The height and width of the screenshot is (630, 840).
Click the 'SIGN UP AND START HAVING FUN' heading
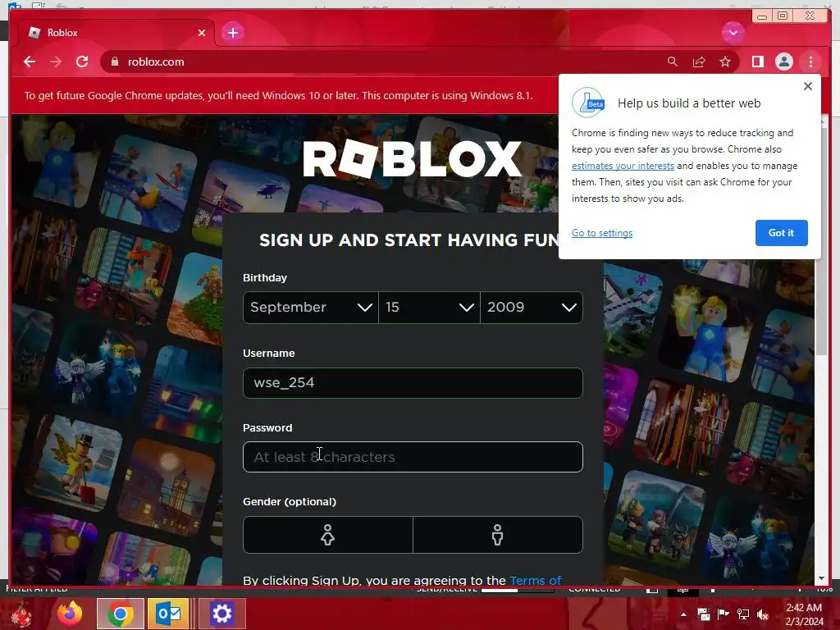[409, 240]
